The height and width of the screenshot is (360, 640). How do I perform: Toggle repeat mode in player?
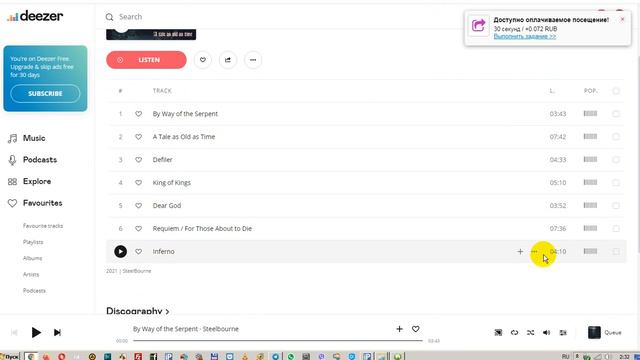pyautogui.click(x=514, y=333)
